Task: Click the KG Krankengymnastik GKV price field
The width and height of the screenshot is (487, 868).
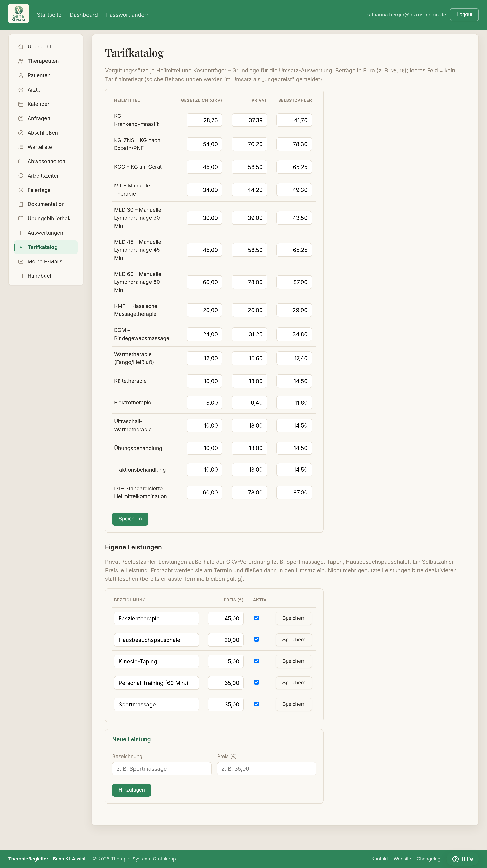Action: pyautogui.click(x=204, y=120)
